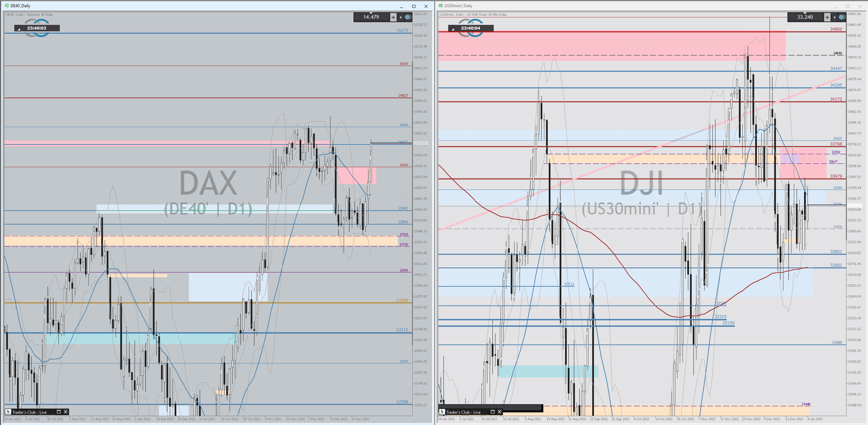Screen dimensions: 868x425
Task: Click the pink rectangle zone in DE40 December candles
Action: point(357,176)
